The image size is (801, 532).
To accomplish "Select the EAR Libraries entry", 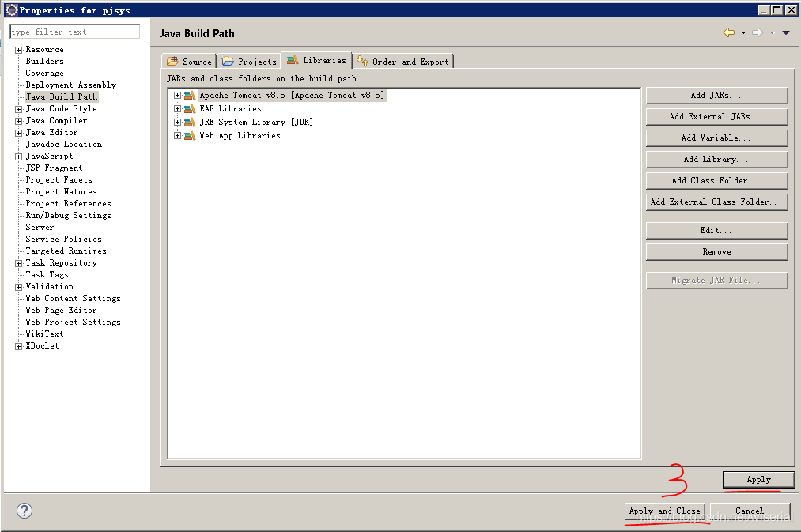I will 230,109.
